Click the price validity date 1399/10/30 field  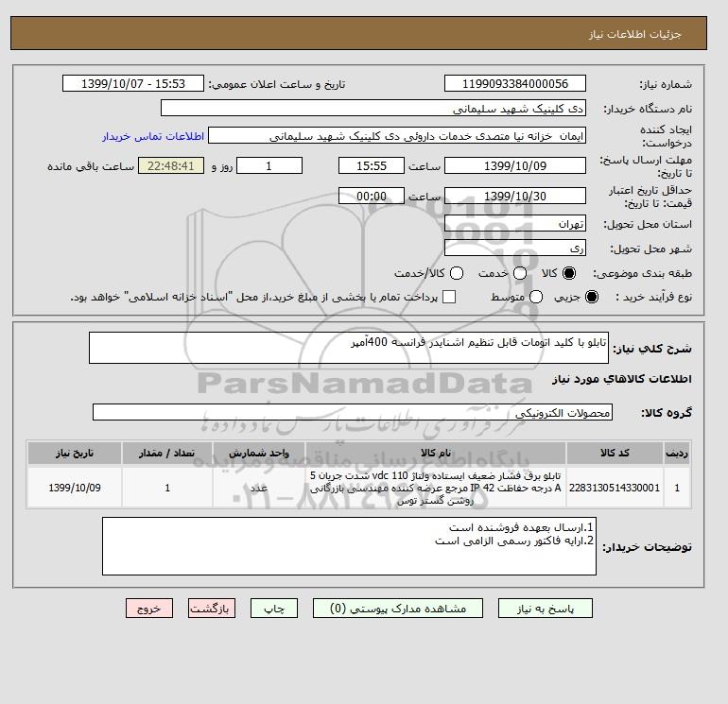click(x=515, y=196)
